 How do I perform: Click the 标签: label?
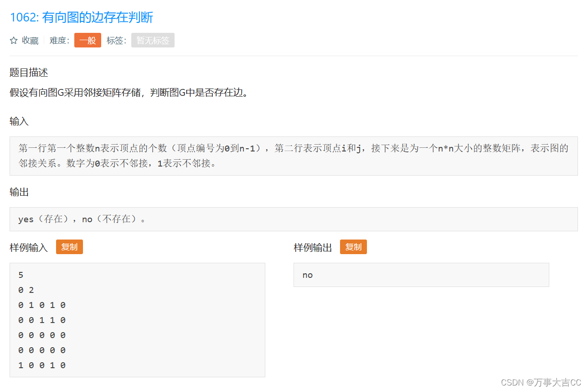click(x=116, y=41)
